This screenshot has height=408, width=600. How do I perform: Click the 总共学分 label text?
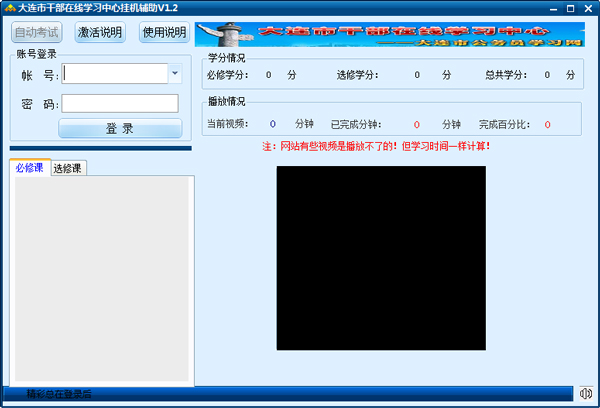[x=506, y=75]
